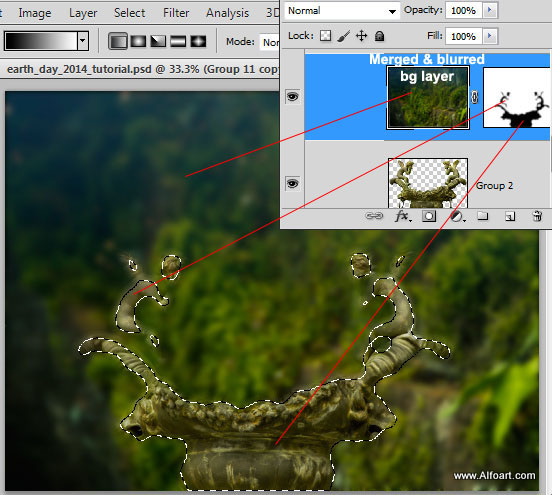Click the Lock all padlock icon
This screenshot has height=495, width=552.
[379, 36]
